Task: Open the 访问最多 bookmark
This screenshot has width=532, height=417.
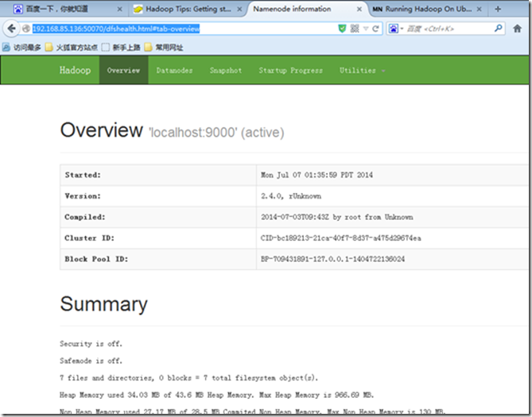Action: pyautogui.click(x=21, y=48)
